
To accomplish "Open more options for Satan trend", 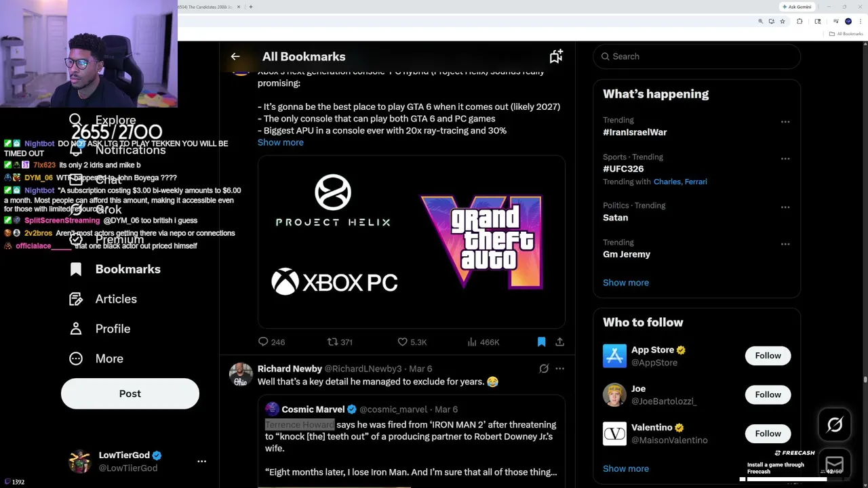I will (785, 207).
